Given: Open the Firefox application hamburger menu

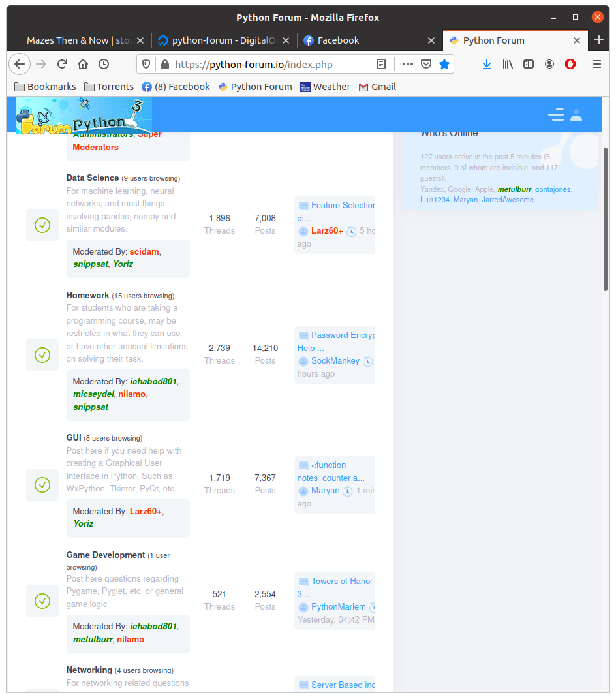Looking at the screenshot, I should (596, 64).
